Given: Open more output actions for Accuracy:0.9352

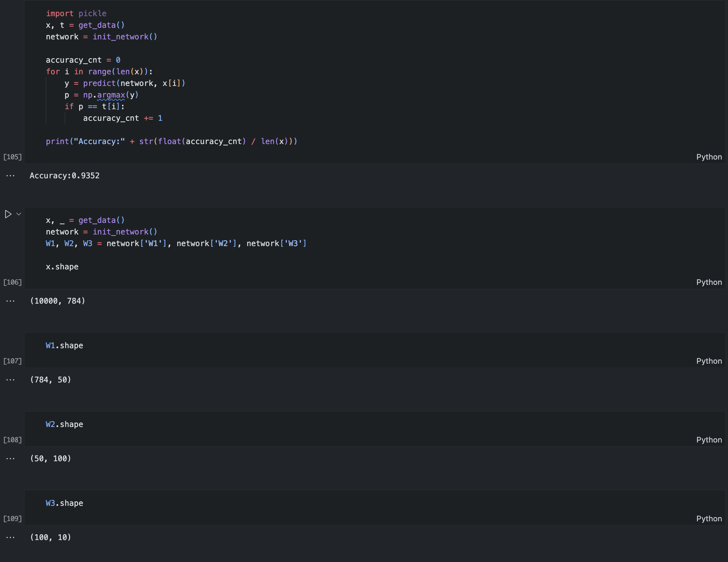Looking at the screenshot, I should 10,176.
